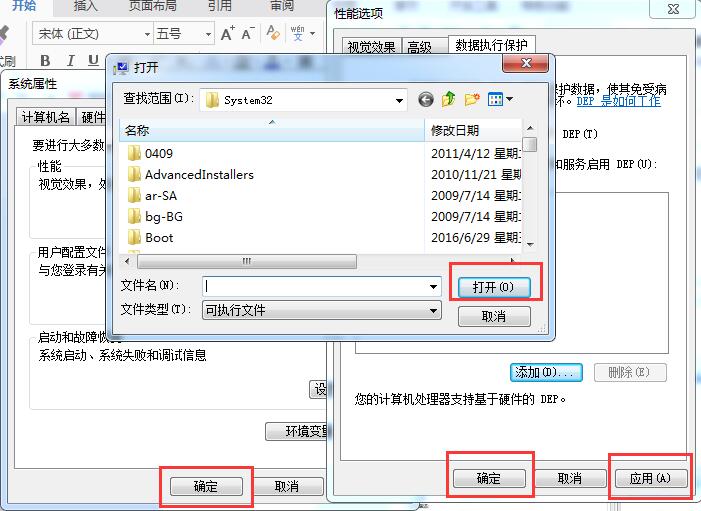Toggle Underline formatting in ribbon
701x511 pixels.
pyautogui.click(x=93, y=60)
